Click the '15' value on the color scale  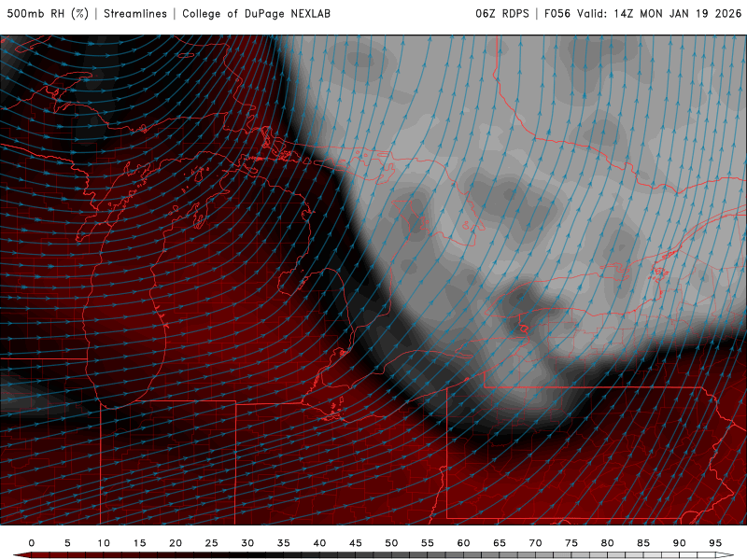(x=139, y=543)
